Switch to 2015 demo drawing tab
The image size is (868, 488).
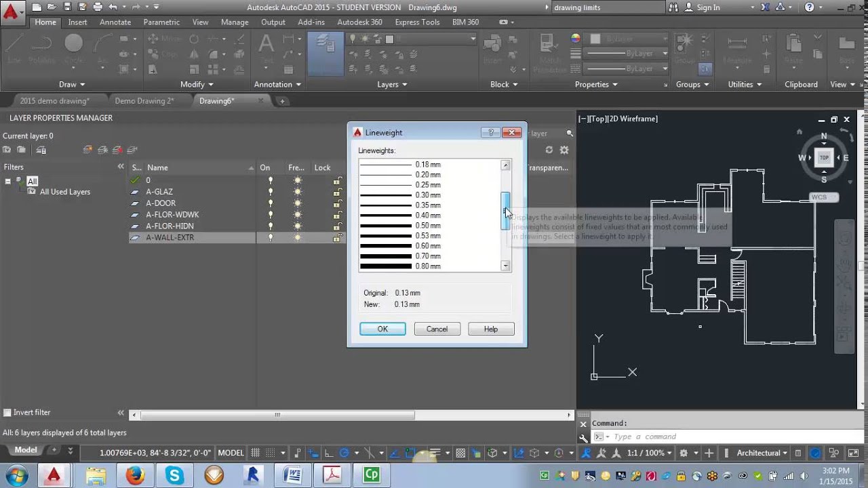pos(54,101)
